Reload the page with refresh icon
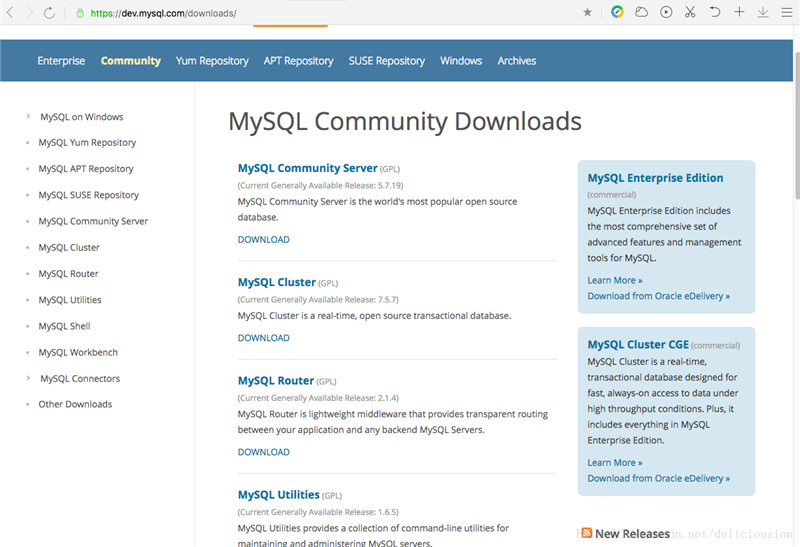Screen dimensions: 800x547 (x=49, y=13)
